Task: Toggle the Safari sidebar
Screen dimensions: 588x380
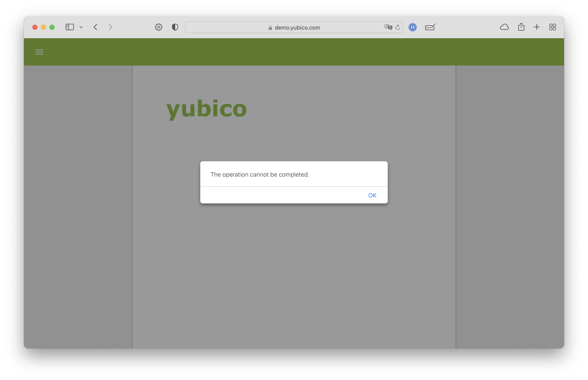Action: point(69,27)
